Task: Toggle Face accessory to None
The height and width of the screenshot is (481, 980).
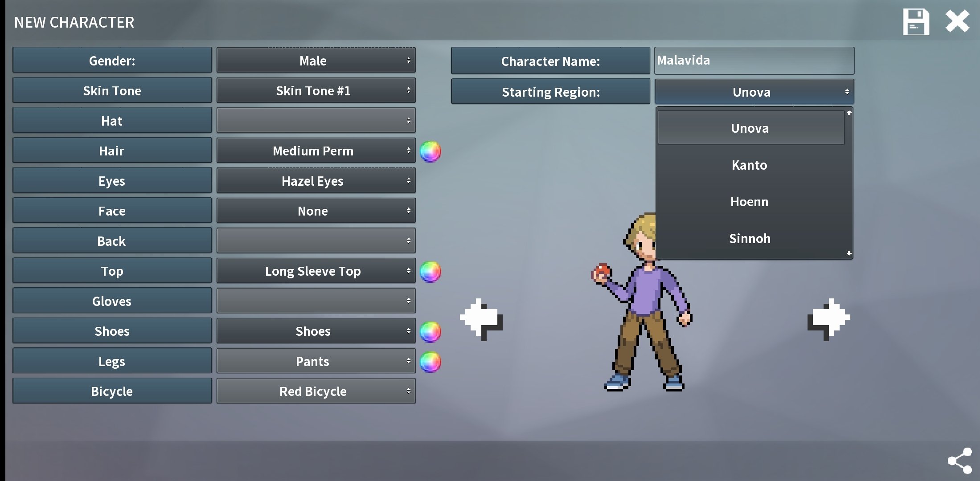Action: tap(313, 211)
